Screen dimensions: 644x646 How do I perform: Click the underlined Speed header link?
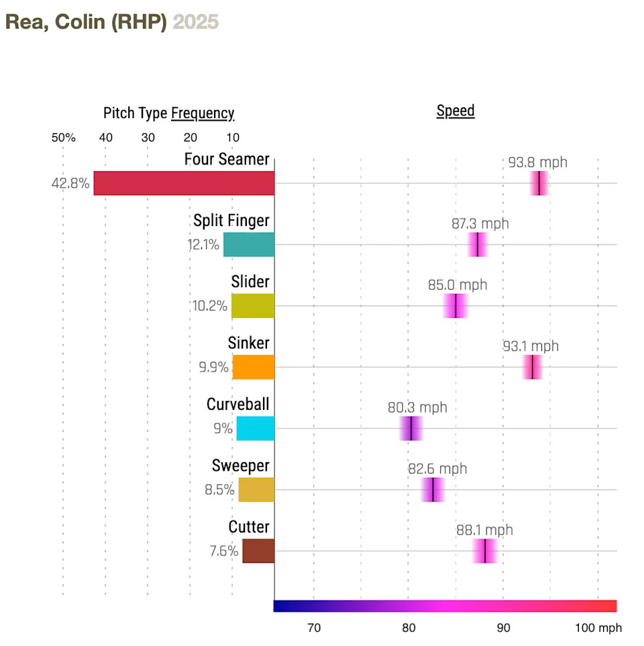pyautogui.click(x=455, y=111)
